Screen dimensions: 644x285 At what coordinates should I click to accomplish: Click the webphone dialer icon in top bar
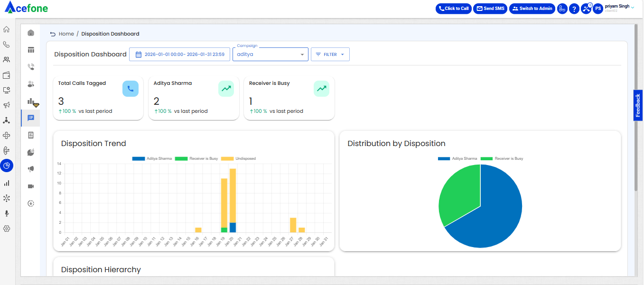562,9
